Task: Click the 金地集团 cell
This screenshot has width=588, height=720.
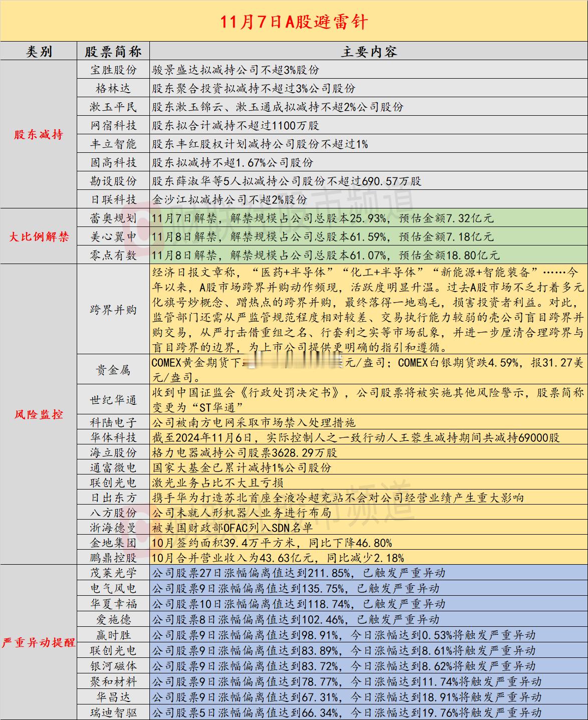Action: [x=113, y=543]
